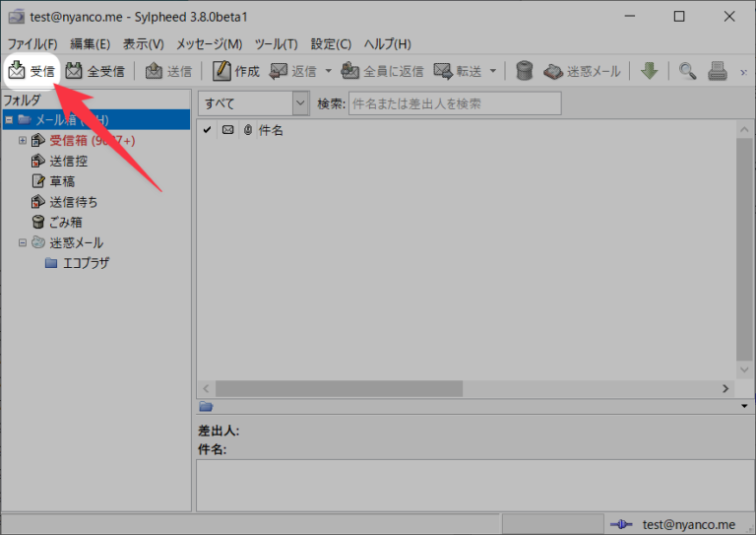756x535 pixels.
Task: Click the trash can delete icon in toolbar
Action: tap(525, 71)
